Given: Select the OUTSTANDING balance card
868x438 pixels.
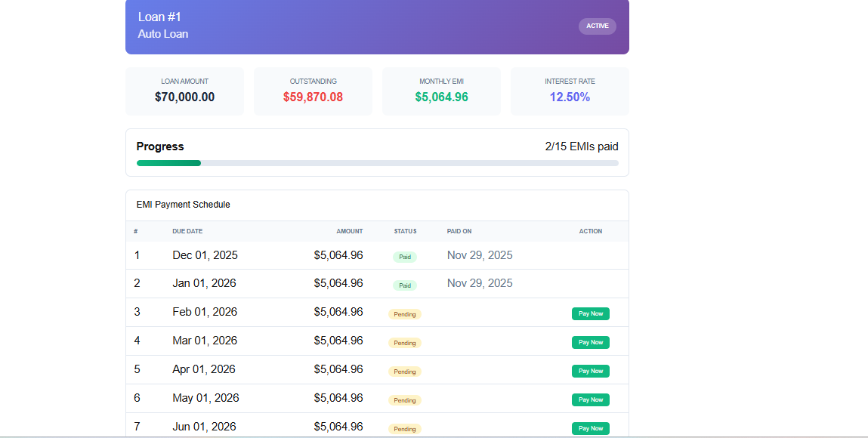Looking at the screenshot, I should pyautogui.click(x=313, y=90).
